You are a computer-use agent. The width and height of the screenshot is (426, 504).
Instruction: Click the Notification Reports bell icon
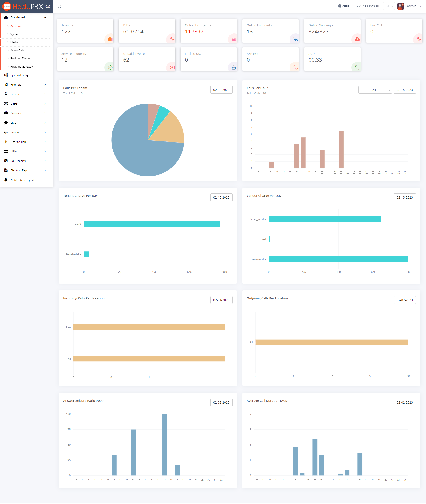pos(6,180)
